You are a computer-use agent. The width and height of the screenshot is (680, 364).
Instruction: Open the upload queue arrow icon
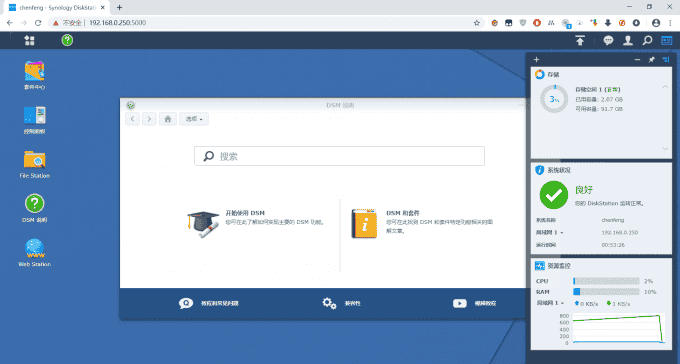[x=580, y=40]
